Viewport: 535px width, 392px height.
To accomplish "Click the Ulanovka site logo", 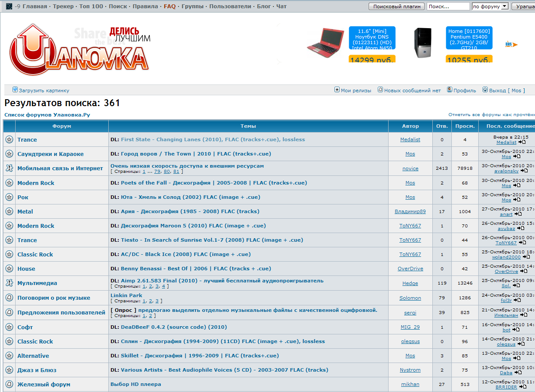I will (79, 50).
